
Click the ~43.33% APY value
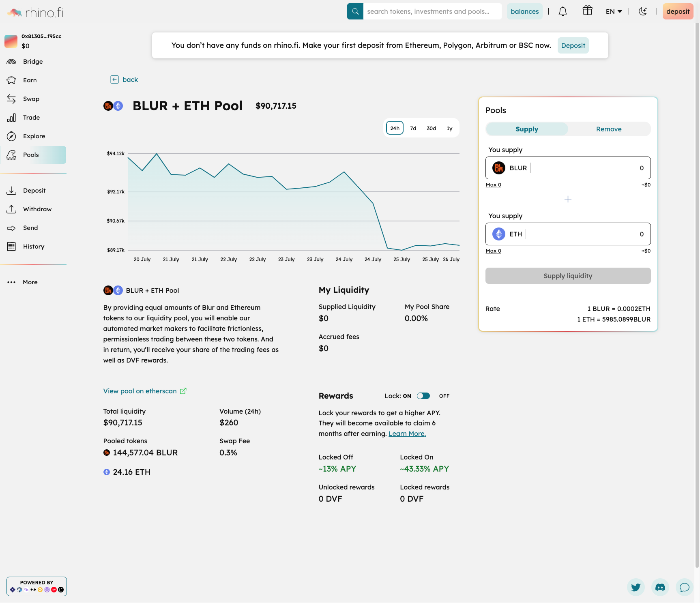(425, 469)
